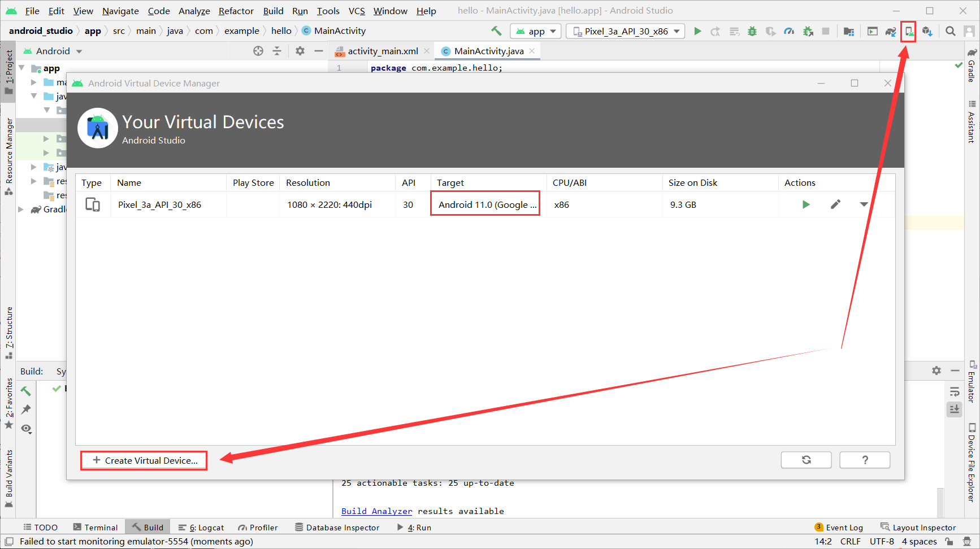Click the pin icon in Build panel
This screenshot has width=980, height=549.
26,409
